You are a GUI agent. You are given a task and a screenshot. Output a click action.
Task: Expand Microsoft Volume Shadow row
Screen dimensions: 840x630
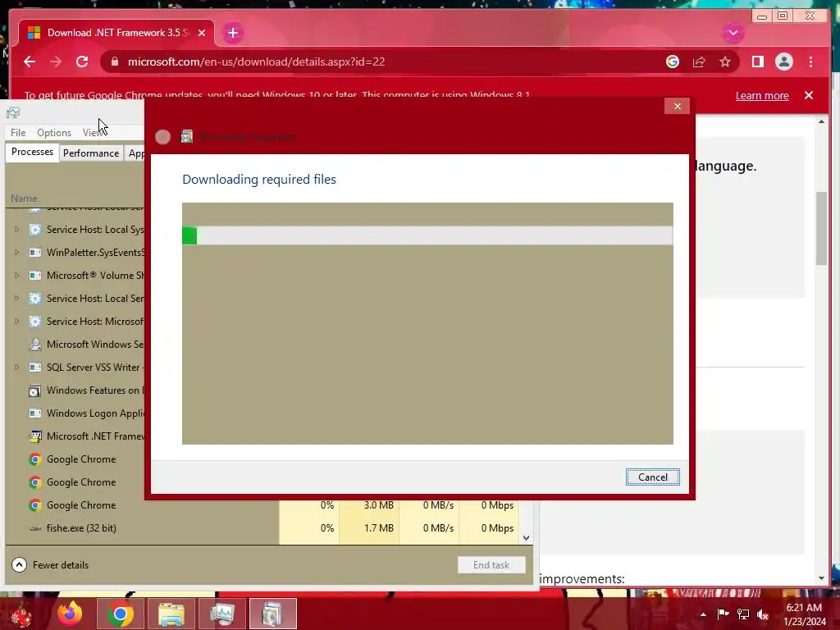click(x=16, y=276)
